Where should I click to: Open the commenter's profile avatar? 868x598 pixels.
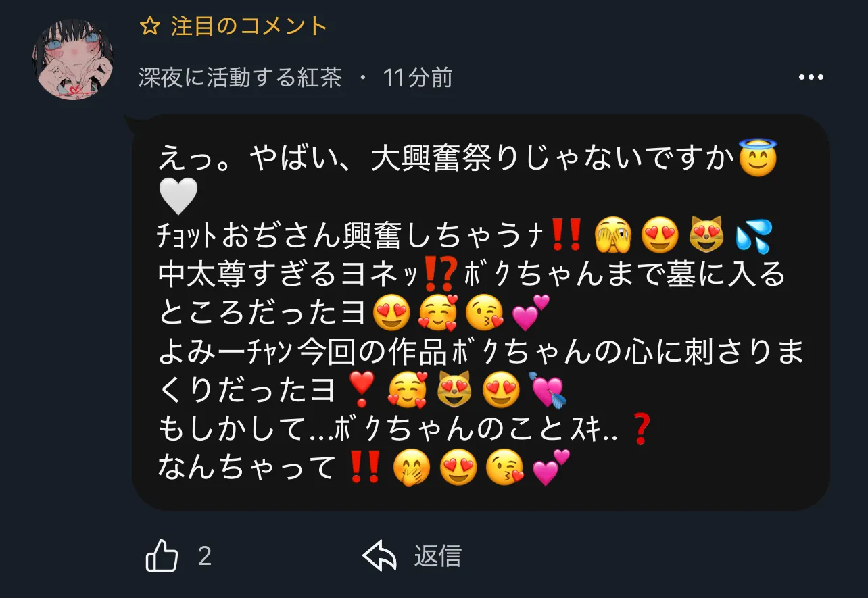[73, 59]
